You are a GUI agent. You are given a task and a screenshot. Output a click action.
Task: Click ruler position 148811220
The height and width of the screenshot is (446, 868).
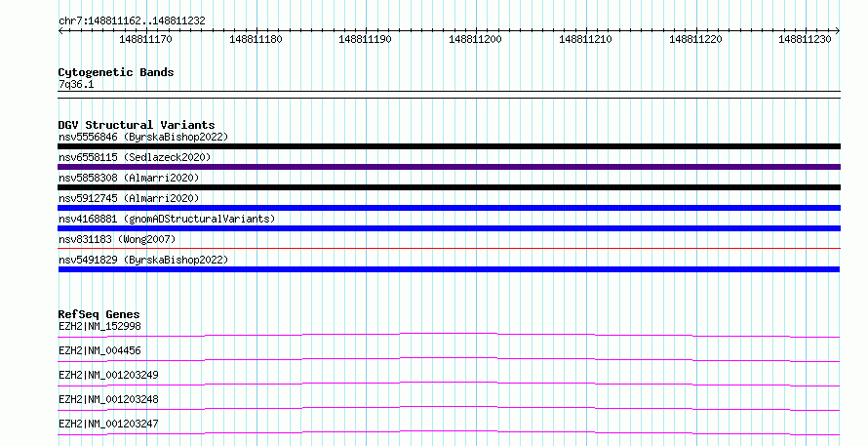(x=695, y=39)
